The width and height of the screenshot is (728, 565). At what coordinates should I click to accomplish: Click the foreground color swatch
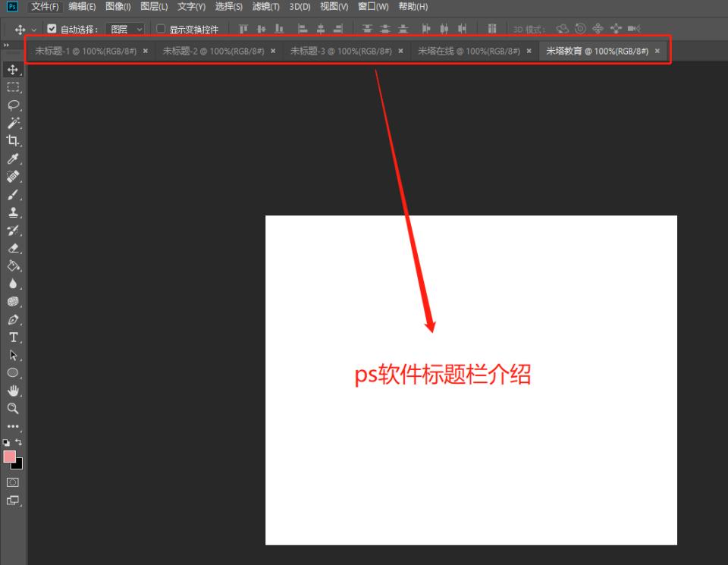[x=10, y=455]
